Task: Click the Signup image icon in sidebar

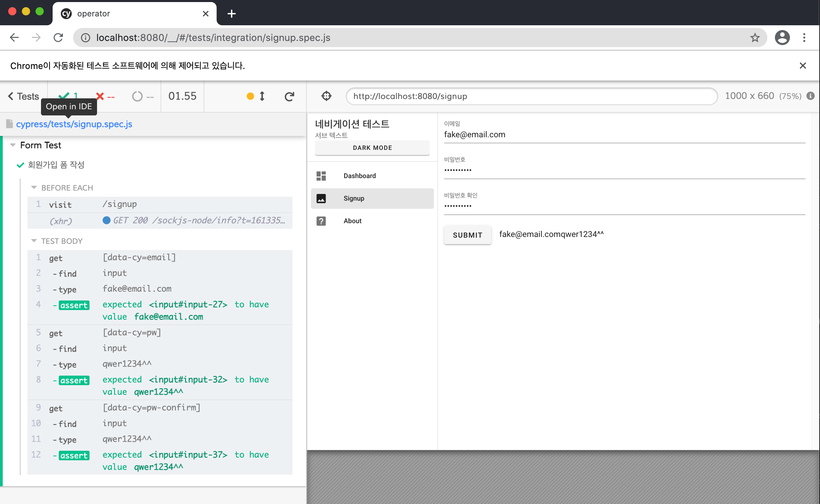Action: [x=321, y=198]
